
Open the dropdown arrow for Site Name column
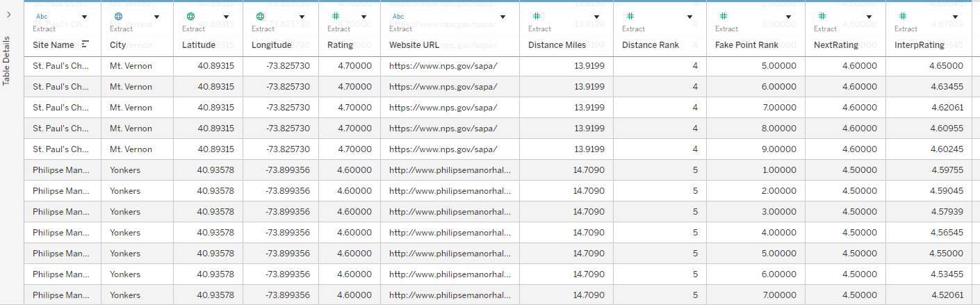point(85,17)
